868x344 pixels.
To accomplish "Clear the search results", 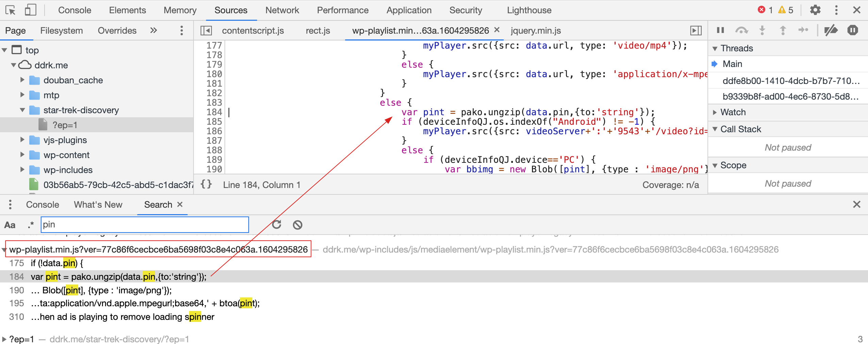I will pyautogui.click(x=298, y=225).
